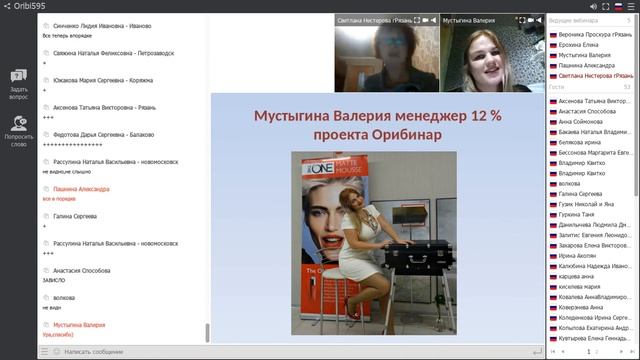Image resolution: width=640 pixels, height=360 pixels.
Task: Select page 1 in participants pagination
Action: [589, 351]
